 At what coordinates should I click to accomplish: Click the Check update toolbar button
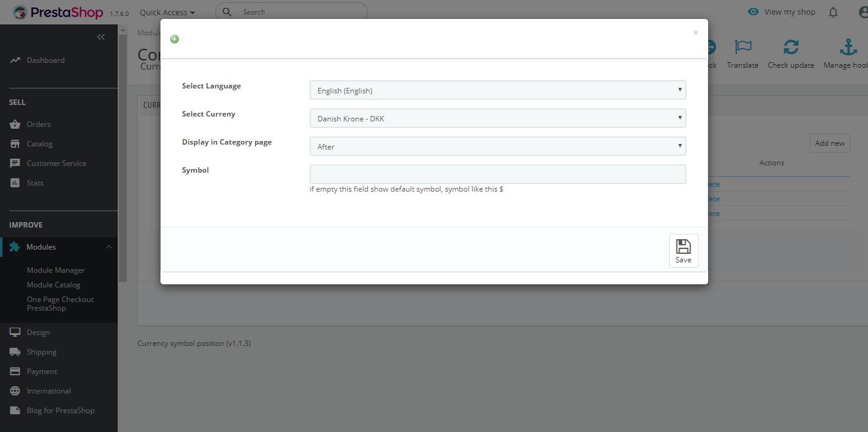(791, 54)
